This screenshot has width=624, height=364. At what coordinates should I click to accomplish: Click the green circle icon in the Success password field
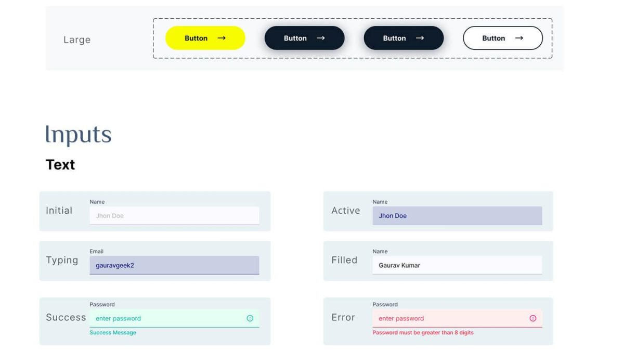coord(250,318)
